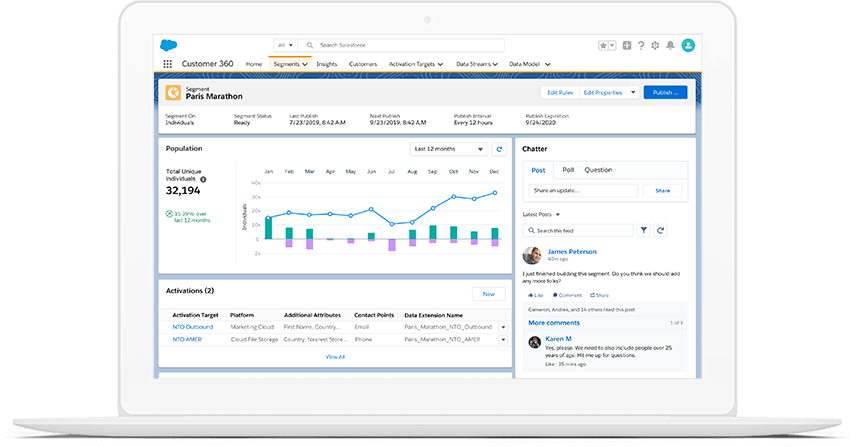The height and width of the screenshot is (447, 857).
Task: Click James Peterson's profile photo
Action: (532, 255)
